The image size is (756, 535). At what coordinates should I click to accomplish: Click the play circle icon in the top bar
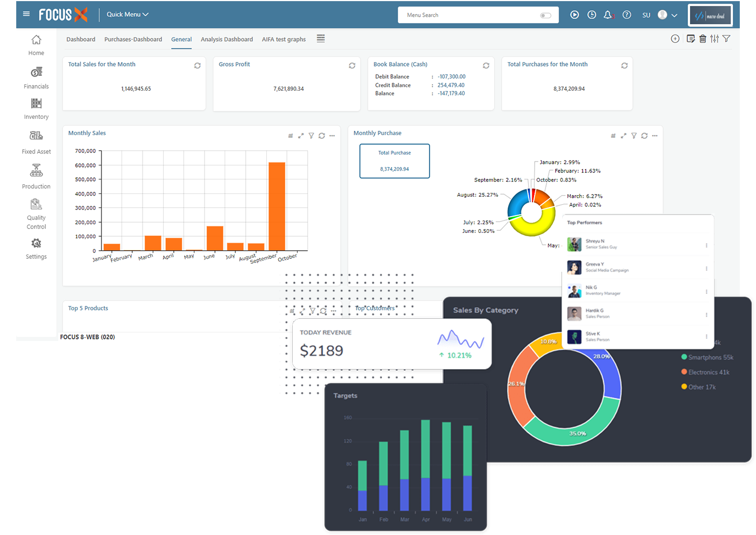click(x=575, y=15)
